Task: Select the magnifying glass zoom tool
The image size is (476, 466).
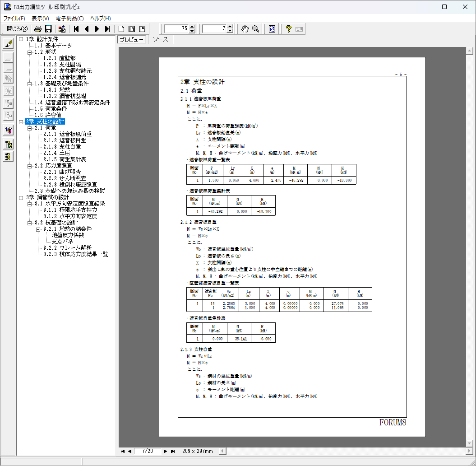Action: tap(255, 29)
